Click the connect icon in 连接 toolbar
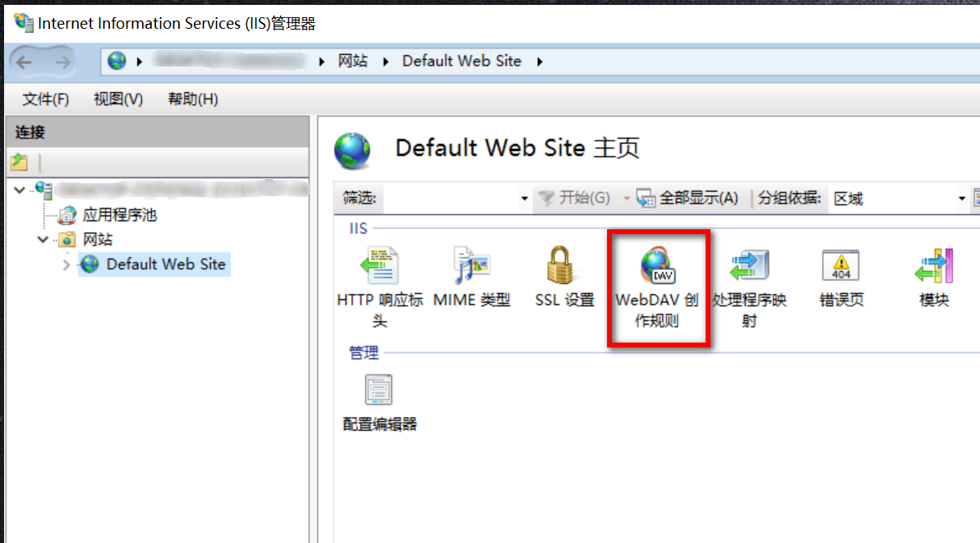This screenshot has width=980, height=543. coord(20,163)
